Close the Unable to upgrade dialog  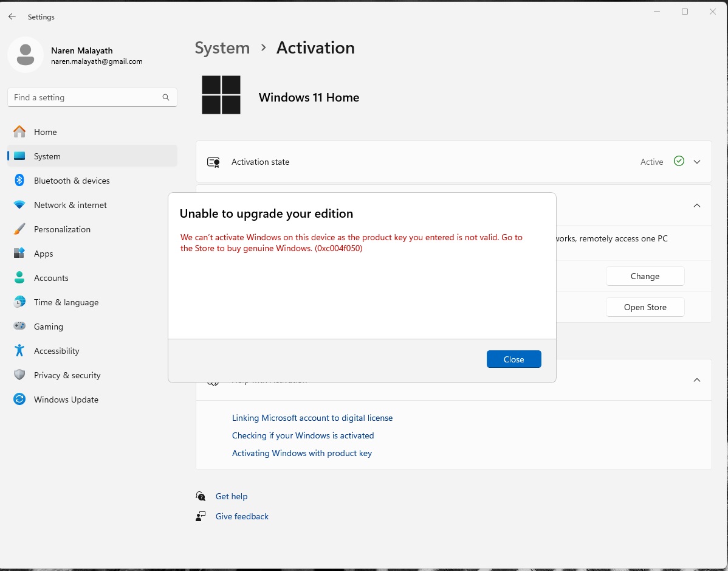[513, 359]
